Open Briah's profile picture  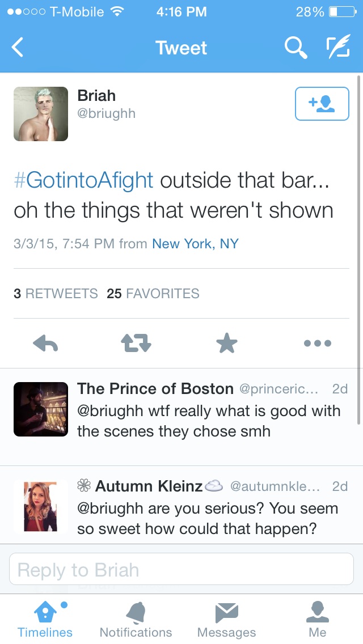pyautogui.click(x=41, y=114)
